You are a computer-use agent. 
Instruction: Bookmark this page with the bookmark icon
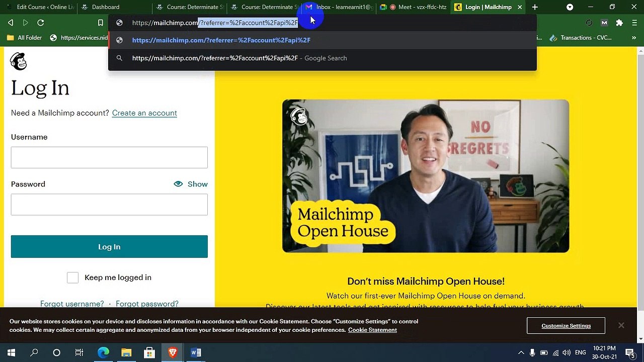point(101,23)
